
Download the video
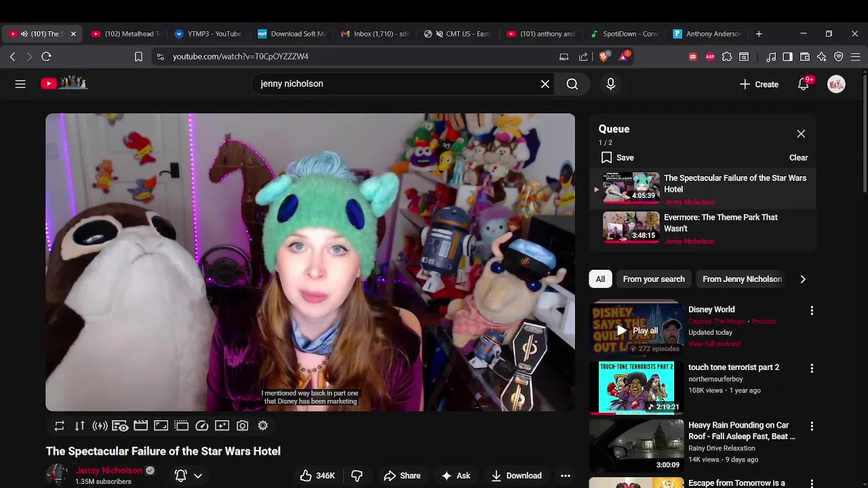pyautogui.click(x=517, y=476)
